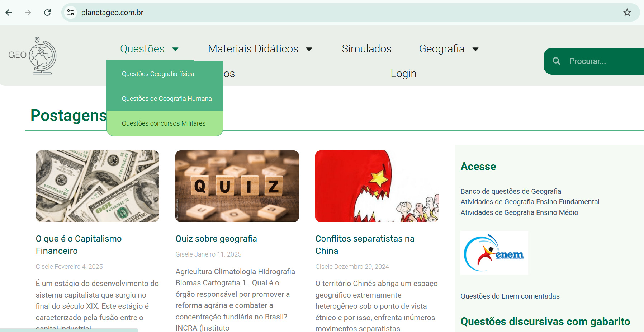Expand the Geografia dropdown arrow
The width and height of the screenshot is (644, 332).
coord(475,49)
